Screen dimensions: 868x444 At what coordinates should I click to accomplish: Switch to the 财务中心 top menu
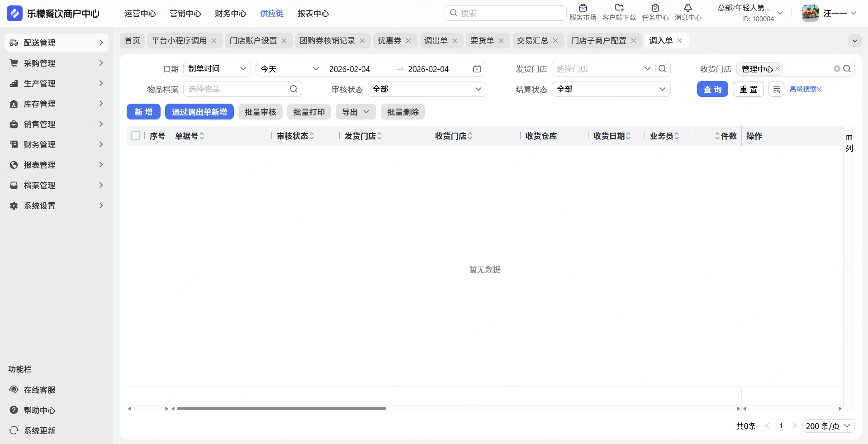point(231,14)
